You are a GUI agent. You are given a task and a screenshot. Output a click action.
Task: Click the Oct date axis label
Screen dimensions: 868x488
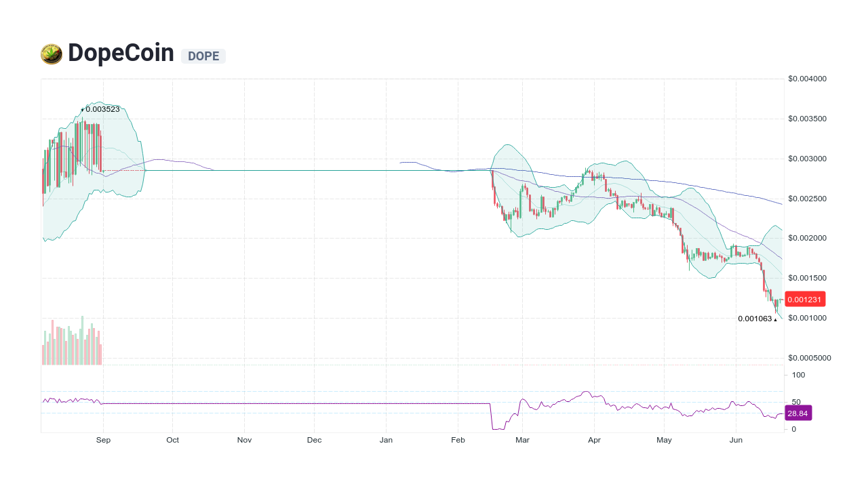[173, 440]
